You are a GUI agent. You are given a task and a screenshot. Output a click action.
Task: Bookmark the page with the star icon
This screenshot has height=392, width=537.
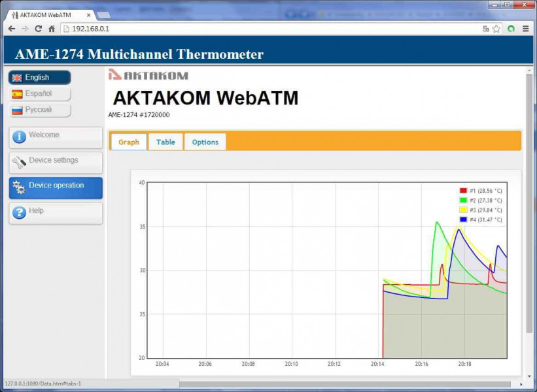click(496, 29)
